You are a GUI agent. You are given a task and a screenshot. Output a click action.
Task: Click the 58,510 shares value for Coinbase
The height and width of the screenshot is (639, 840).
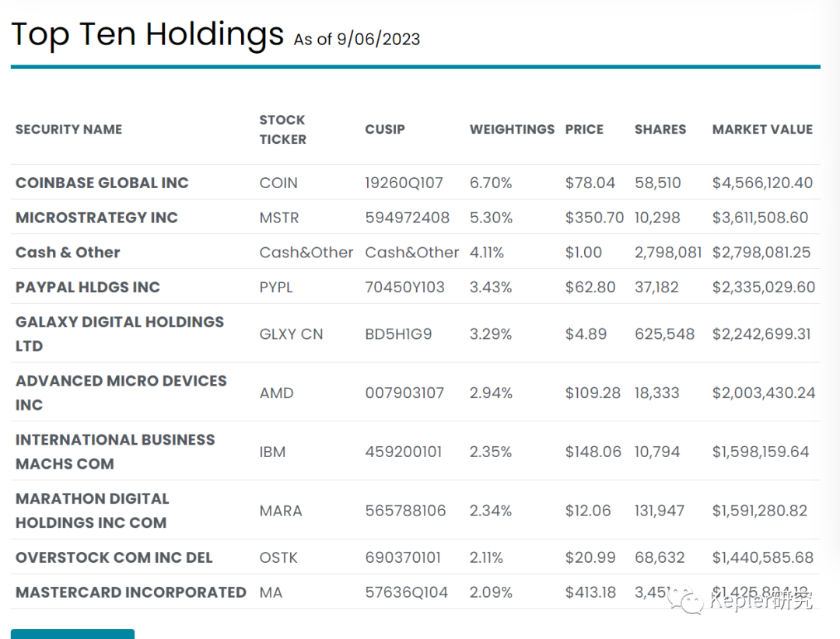pos(658,183)
